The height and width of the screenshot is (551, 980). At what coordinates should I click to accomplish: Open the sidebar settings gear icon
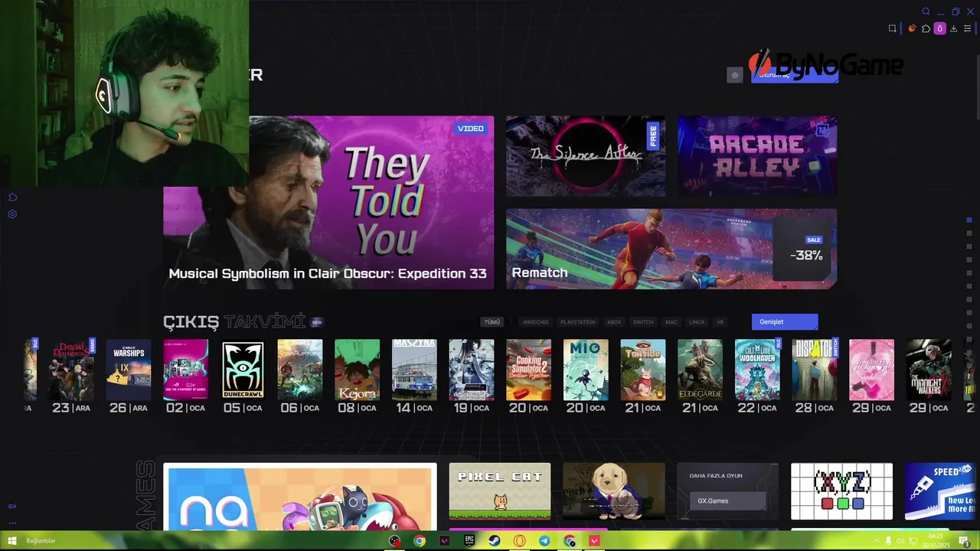[12, 214]
